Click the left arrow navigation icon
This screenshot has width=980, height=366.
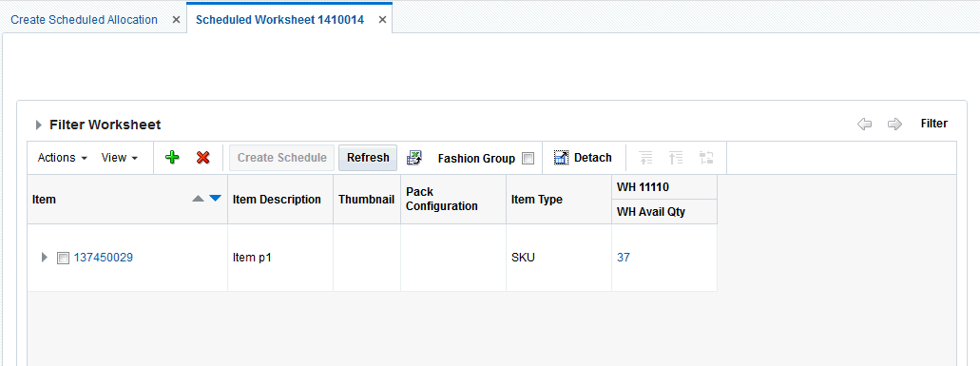[864, 125]
